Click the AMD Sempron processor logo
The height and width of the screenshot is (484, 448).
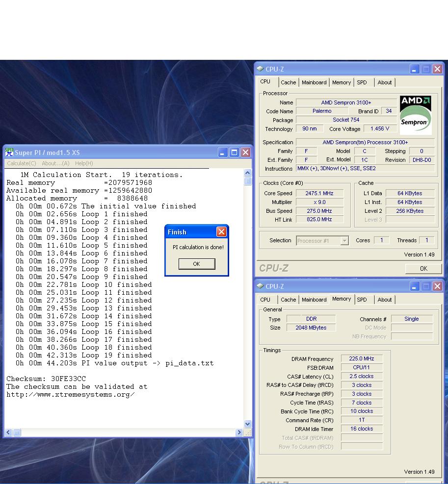click(x=415, y=115)
